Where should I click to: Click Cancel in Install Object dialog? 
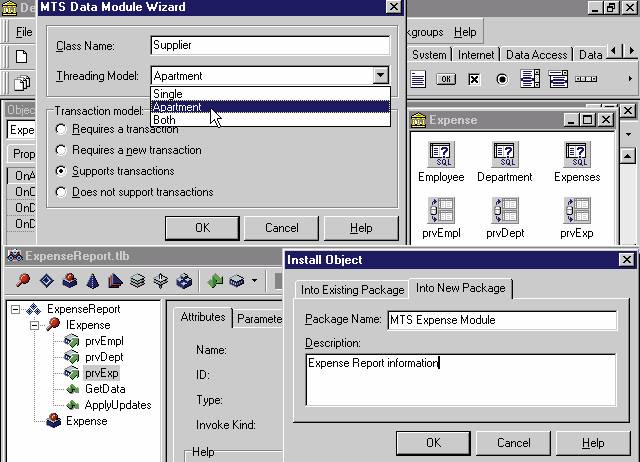click(x=513, y=442)
